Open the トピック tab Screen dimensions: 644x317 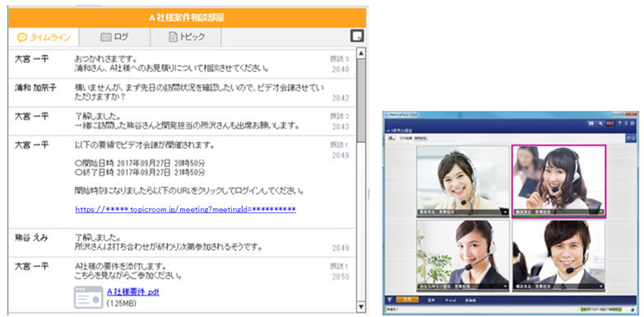(x=186, y=37)
